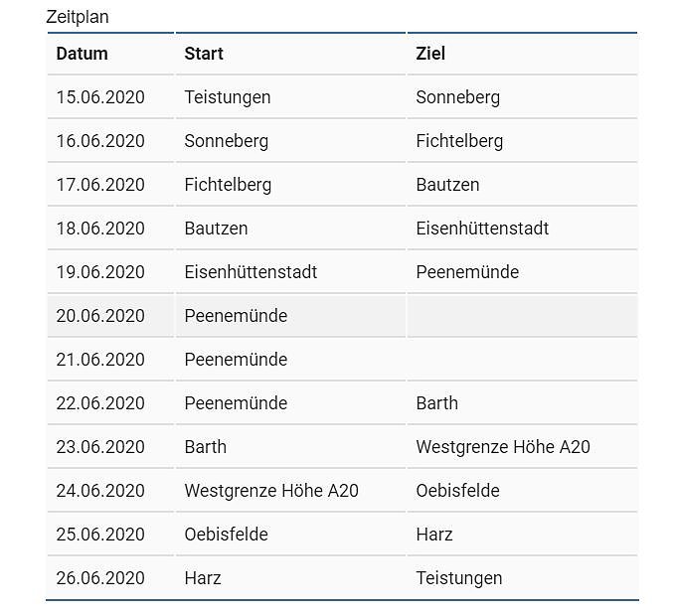Click the empty Ziel cell for 20.06.2020
Screen dimensions: 675x616
pyautogui.click(x=522, y=316)
